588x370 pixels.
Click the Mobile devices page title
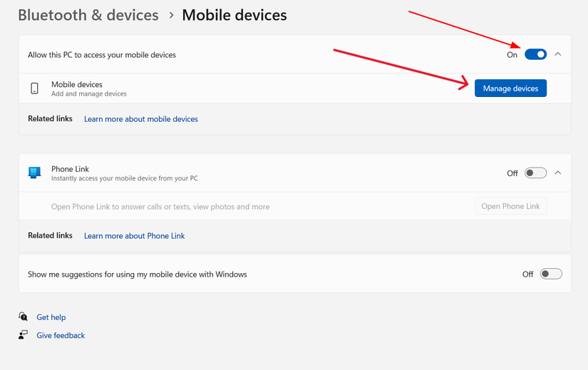click(234, 16)
